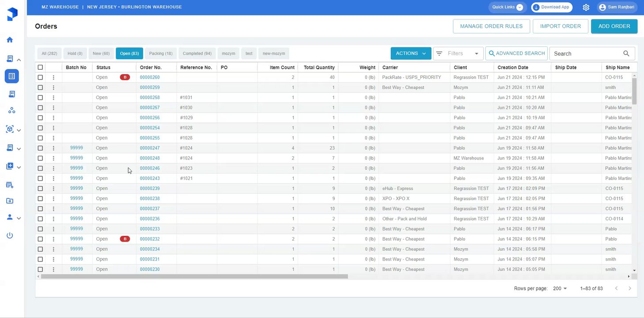The height and width of the screenshot is (318, 644).
Task: Open ADVANCED SEARCH
Action: [x=516, y=53]
